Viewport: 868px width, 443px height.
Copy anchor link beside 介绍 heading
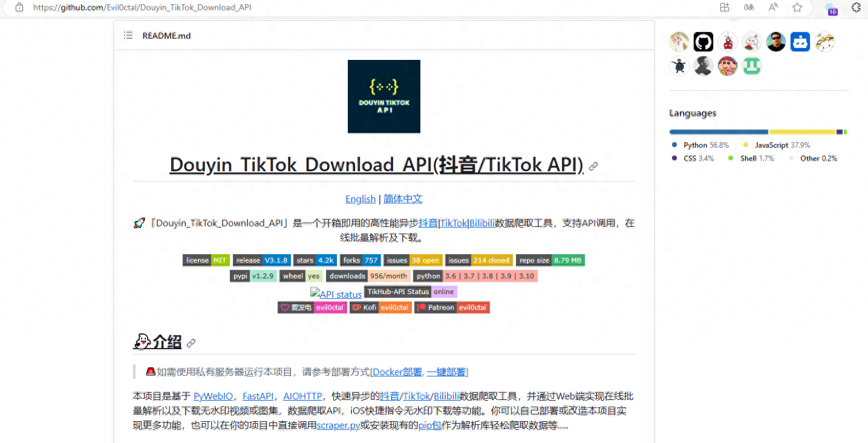[x=191, y=343]
